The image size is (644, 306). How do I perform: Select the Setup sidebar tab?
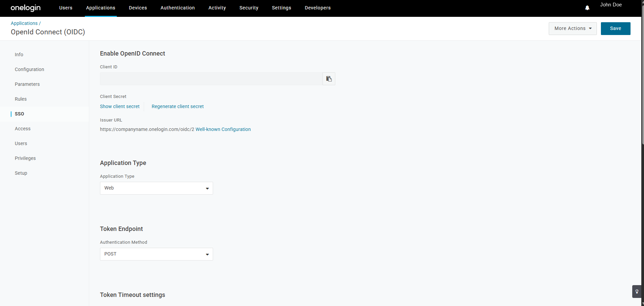(21, 173)
